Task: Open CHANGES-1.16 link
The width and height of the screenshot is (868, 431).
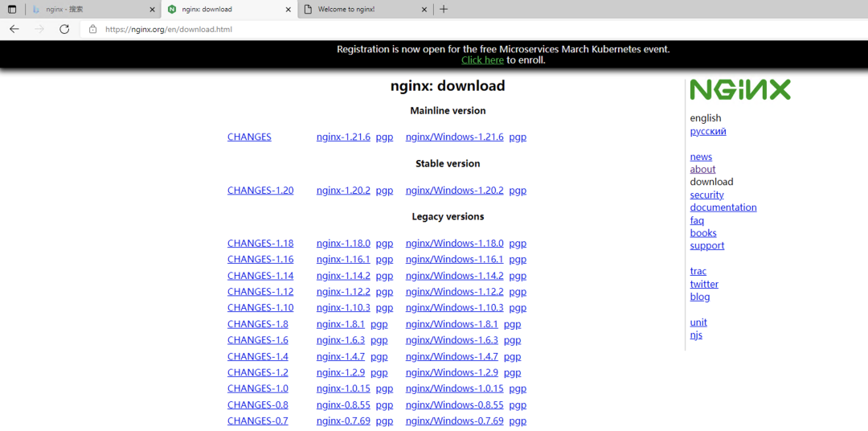Action: [260, 259]
